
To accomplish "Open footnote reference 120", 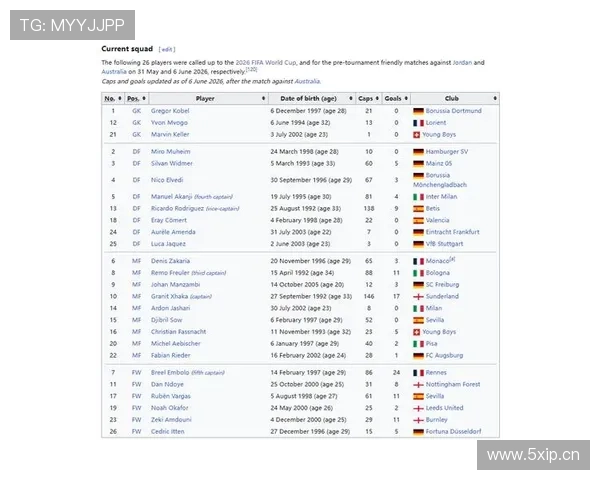I will [x=251, y=69].
